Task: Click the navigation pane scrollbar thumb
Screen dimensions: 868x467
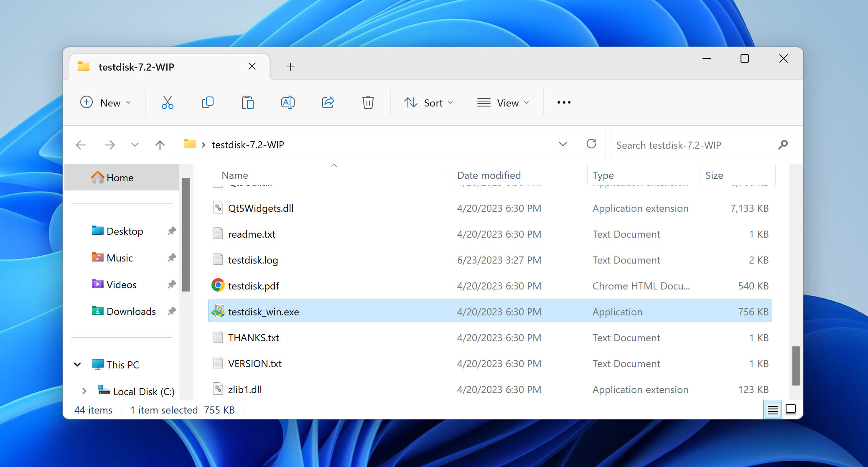Action: pyautogui.click(x=186, y=235)
